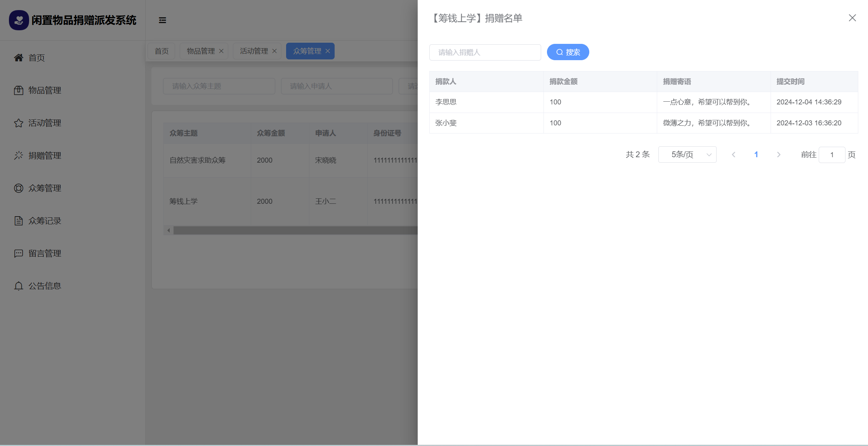
Task: Click the 公告信息 bell icon
Action: (x=19, y=286)
